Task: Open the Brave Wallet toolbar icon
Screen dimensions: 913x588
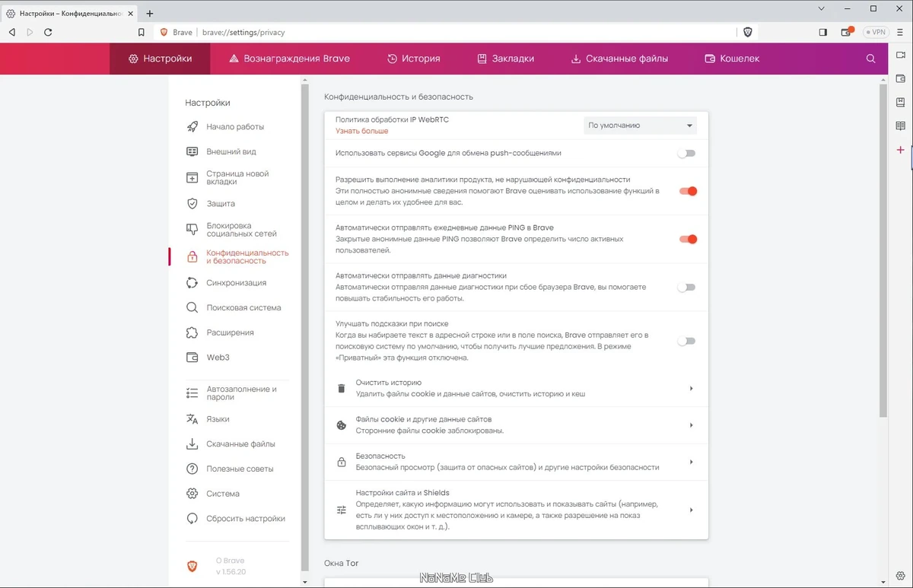Action: pyautogui.click(x=847, y=32)
